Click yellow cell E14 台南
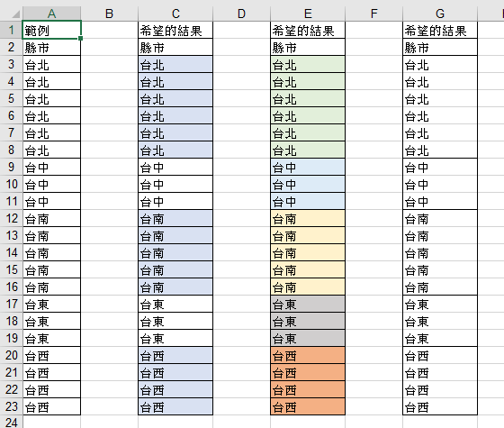The height and width of the screenshot is (428, 504). point(308,252)
